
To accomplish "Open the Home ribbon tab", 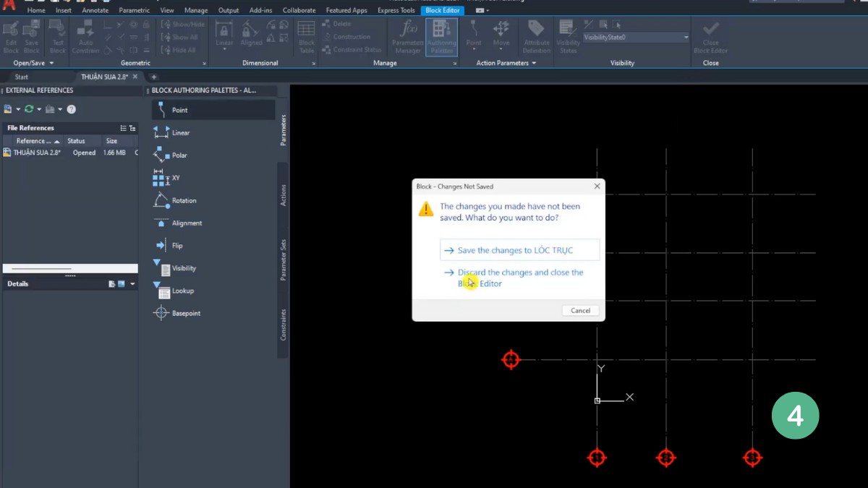I will [36, 11].
